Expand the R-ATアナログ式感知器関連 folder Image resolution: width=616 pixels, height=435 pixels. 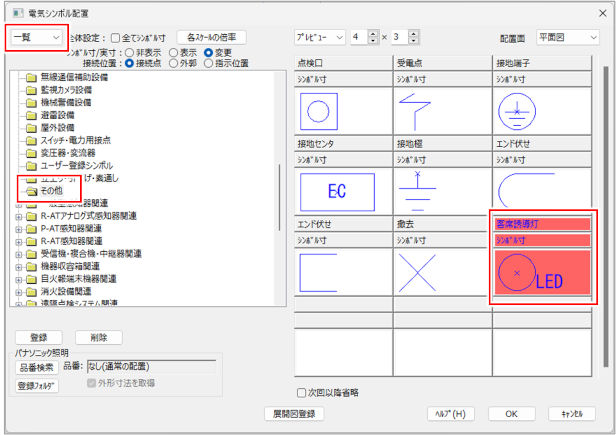pyautogui.click(x=19, y=214)
